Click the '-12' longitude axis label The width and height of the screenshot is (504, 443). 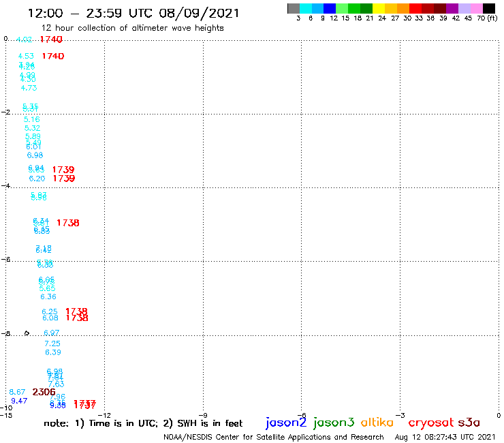click(104, 415)
